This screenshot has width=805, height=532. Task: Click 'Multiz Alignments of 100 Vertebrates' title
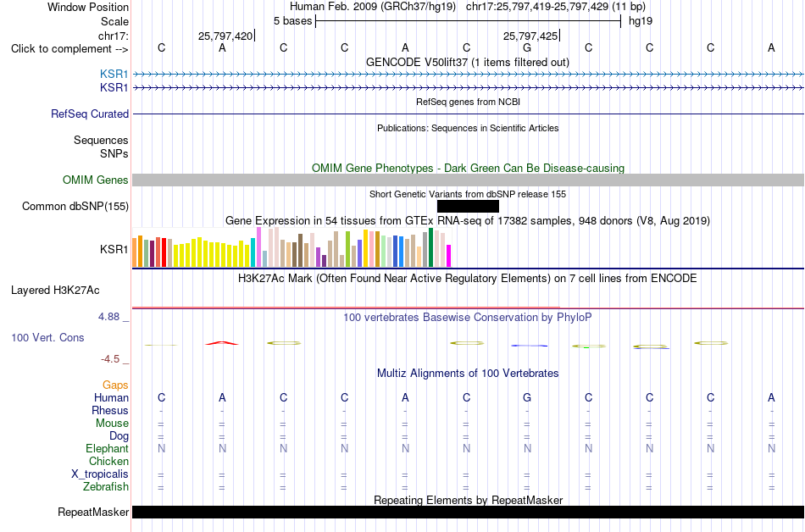pyautogui.click(x=468, y=373)
